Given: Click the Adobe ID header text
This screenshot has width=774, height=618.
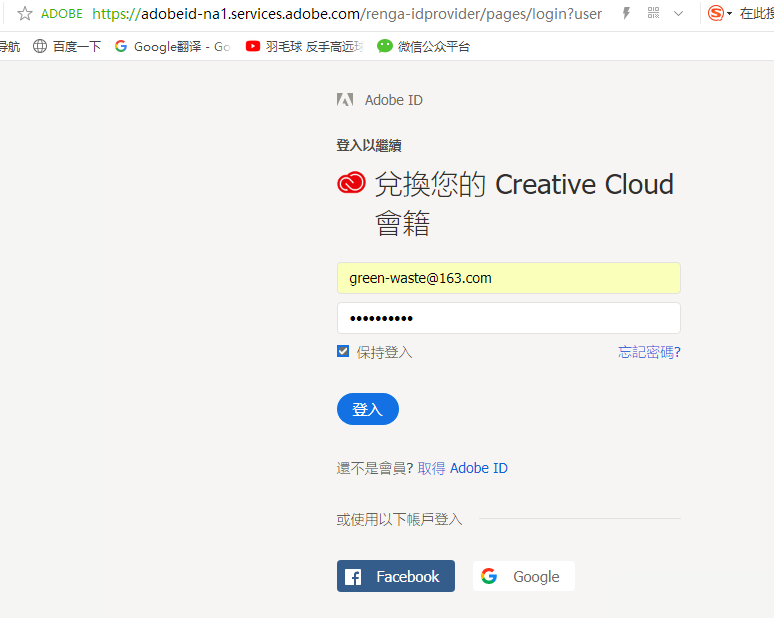Looking at the screenshot, I should (x=394, y=100).
